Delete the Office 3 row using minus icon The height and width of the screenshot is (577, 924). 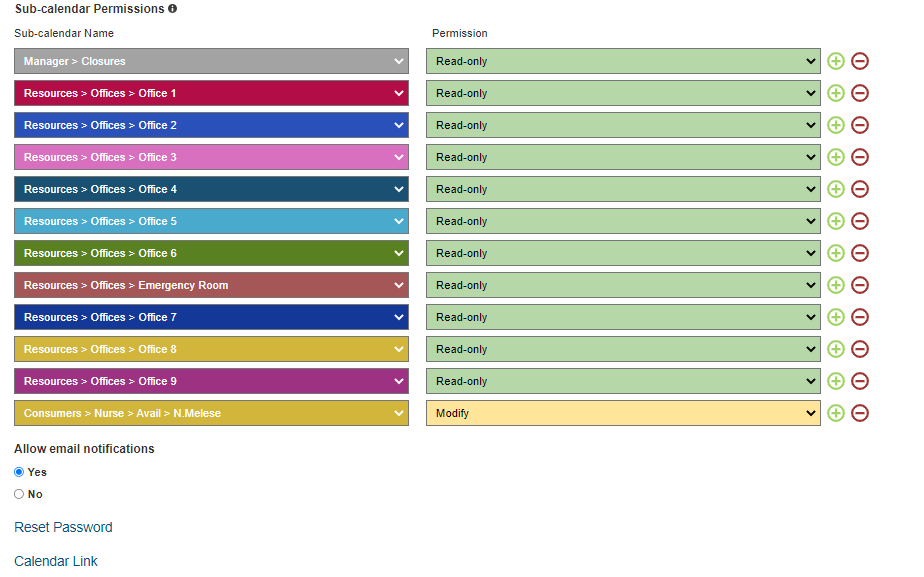tap(860, 157)
